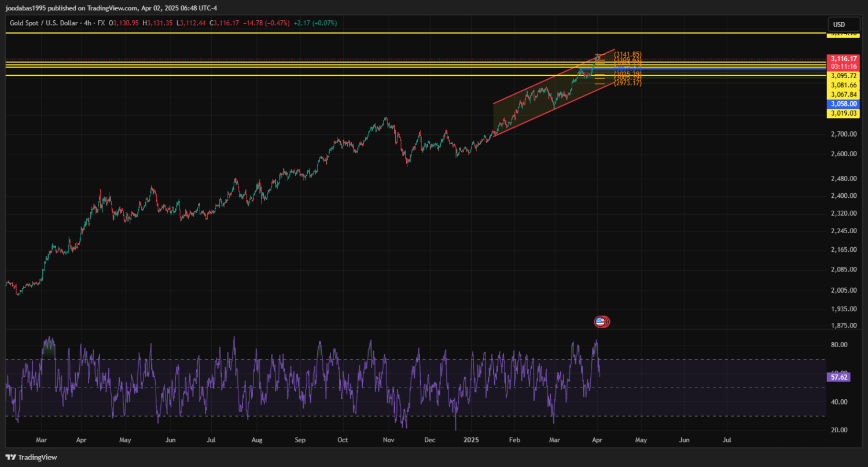Viewport: 868px width, 467px height.
Task: Click the 3,081.66 yellow price label
Action: 843,85
